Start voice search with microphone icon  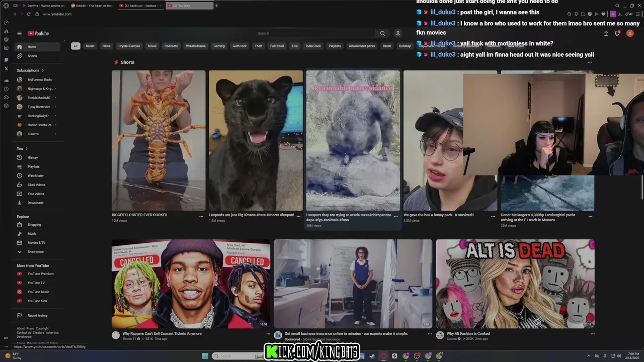click(x=397, y=33)
